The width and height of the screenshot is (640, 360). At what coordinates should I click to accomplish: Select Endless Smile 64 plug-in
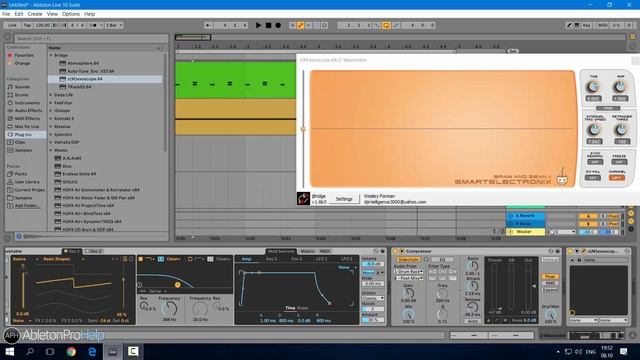pyautogui.click(x=79, y=174)
